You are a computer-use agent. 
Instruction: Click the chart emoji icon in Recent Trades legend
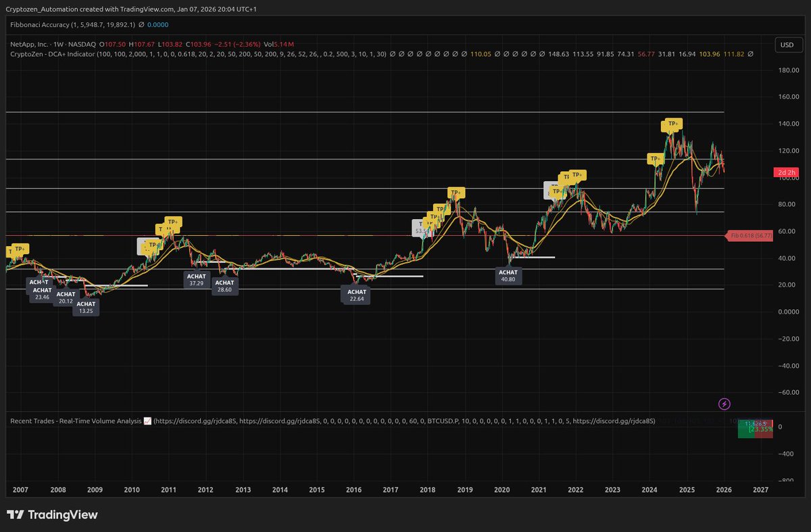(x=147, y=421)
